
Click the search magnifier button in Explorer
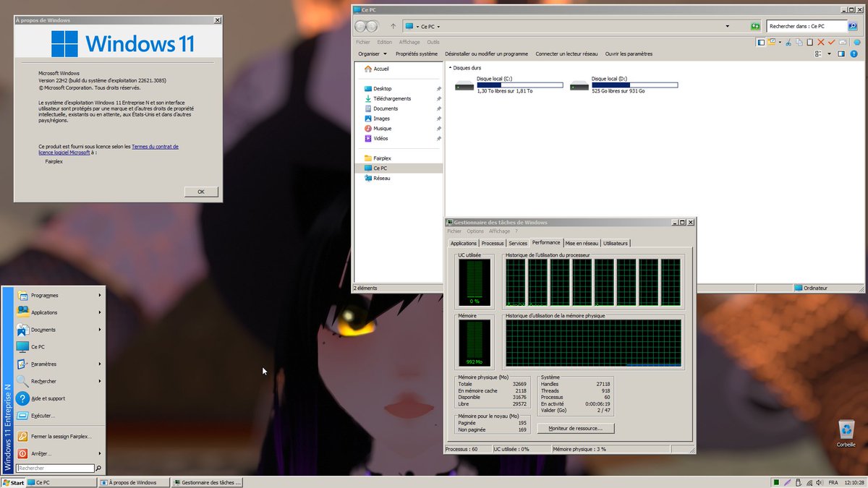pos(852,26)
